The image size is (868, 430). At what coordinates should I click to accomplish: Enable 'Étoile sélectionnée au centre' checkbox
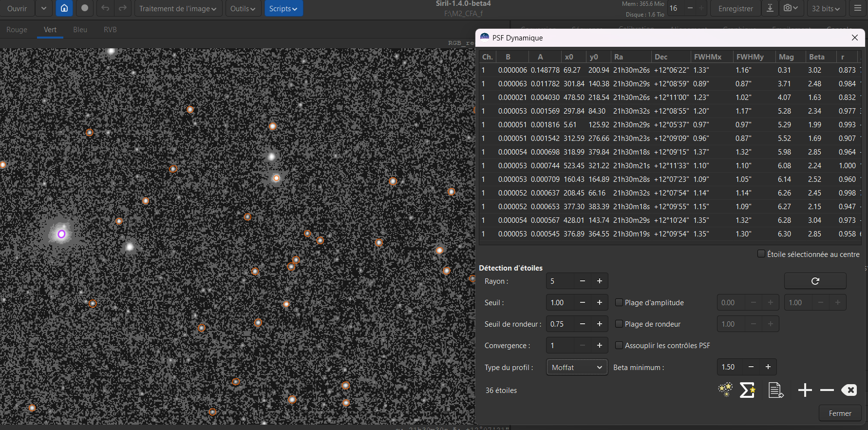(x=761, y=254)
